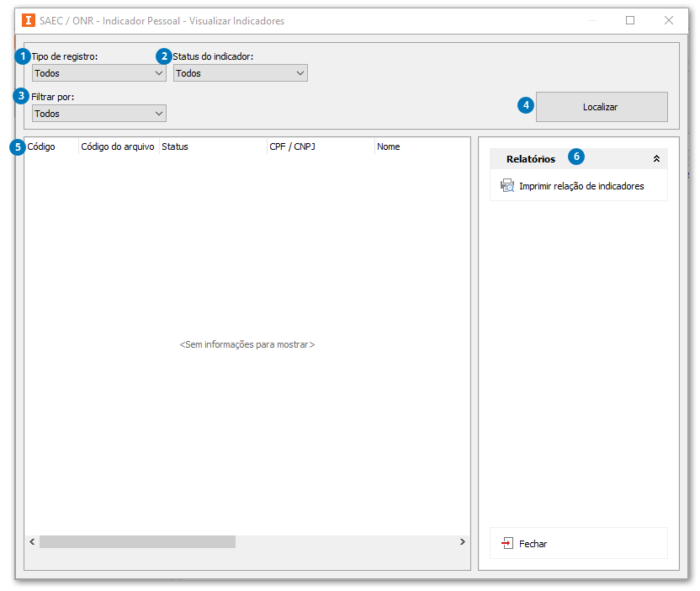The image size is (700, 591).
Task: Sort by Código do arquivo column header
Action: coord(119,146)
